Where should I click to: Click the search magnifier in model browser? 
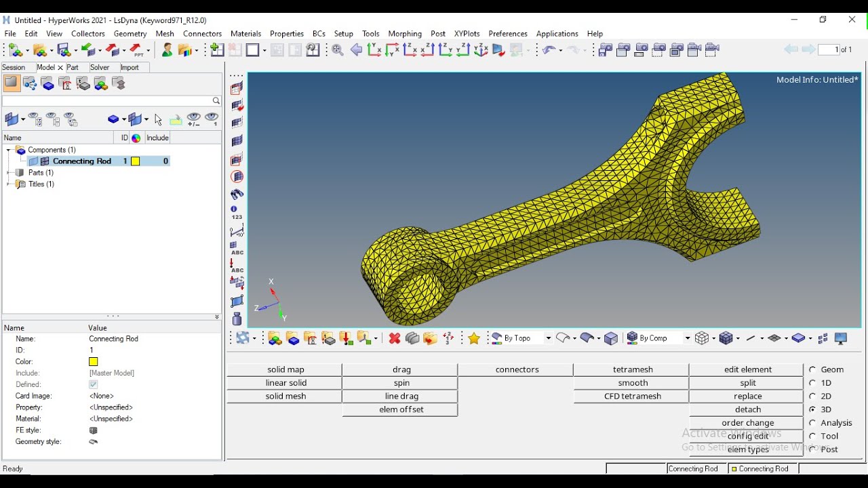point(216,101)
